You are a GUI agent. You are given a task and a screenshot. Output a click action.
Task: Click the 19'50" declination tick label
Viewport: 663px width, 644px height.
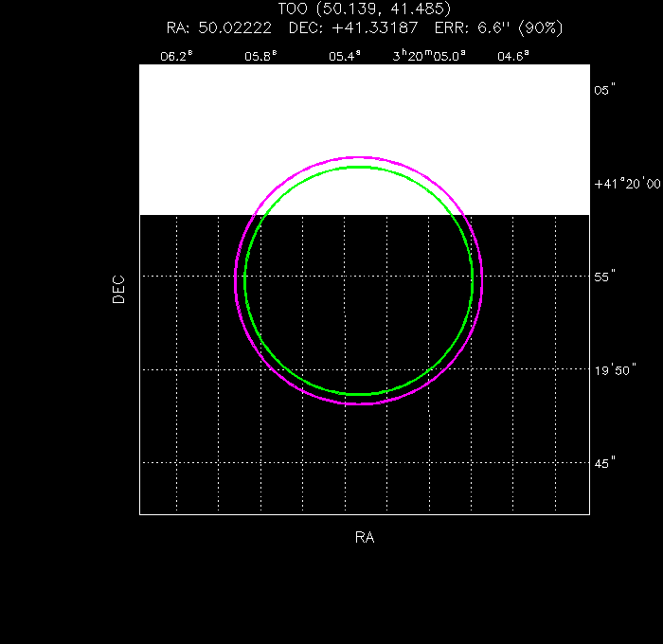616,370
